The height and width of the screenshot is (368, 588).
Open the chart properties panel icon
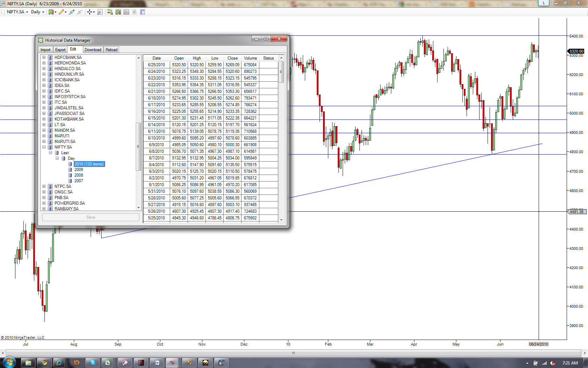point(142,12)
